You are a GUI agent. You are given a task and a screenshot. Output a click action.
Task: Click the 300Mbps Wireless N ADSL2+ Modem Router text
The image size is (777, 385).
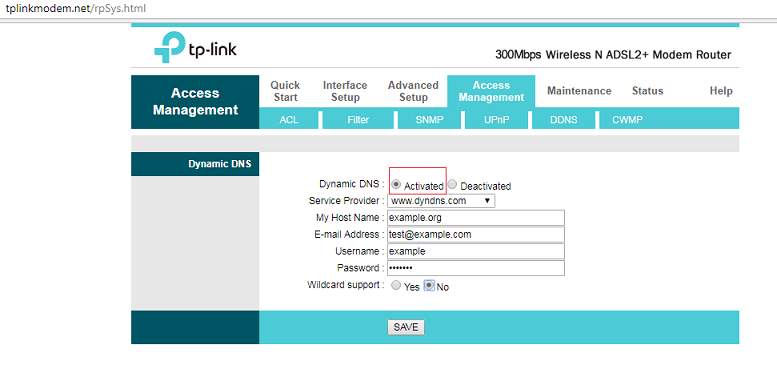[613, 55]
